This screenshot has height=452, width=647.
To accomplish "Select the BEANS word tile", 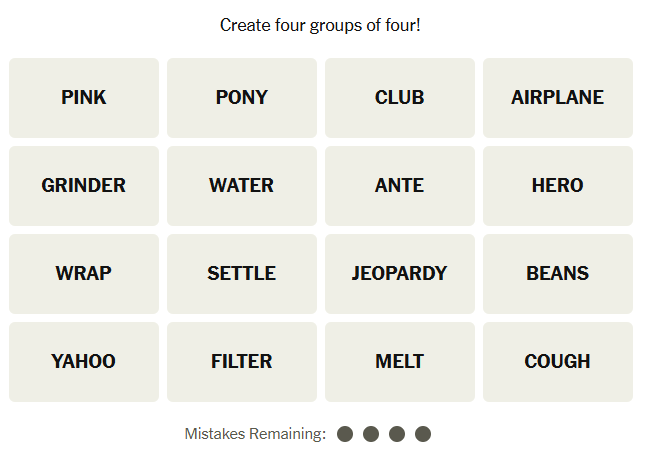I will click(558, 274).
